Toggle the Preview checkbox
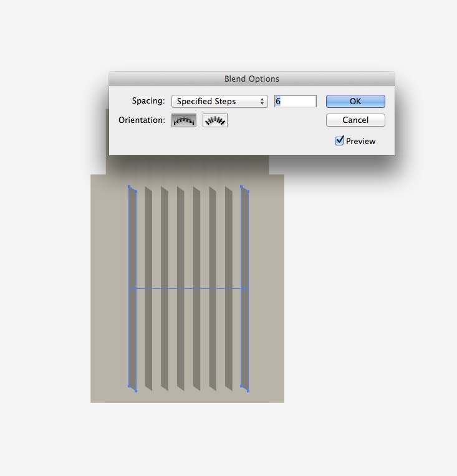 [339, 141]
